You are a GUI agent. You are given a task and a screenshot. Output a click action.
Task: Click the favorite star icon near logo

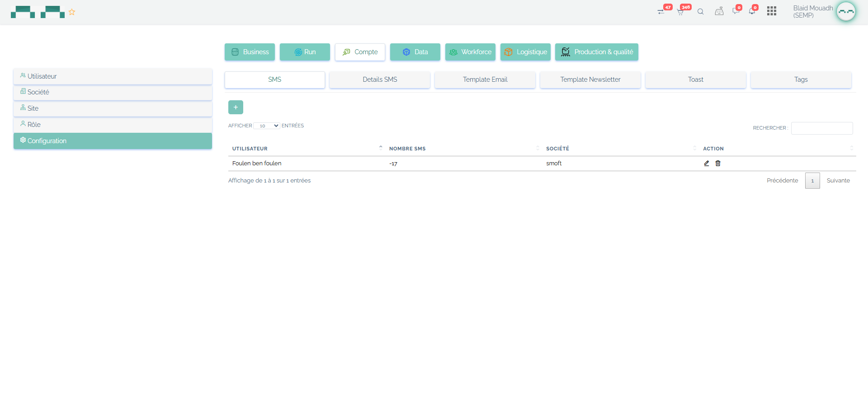[x=72, y=12]
